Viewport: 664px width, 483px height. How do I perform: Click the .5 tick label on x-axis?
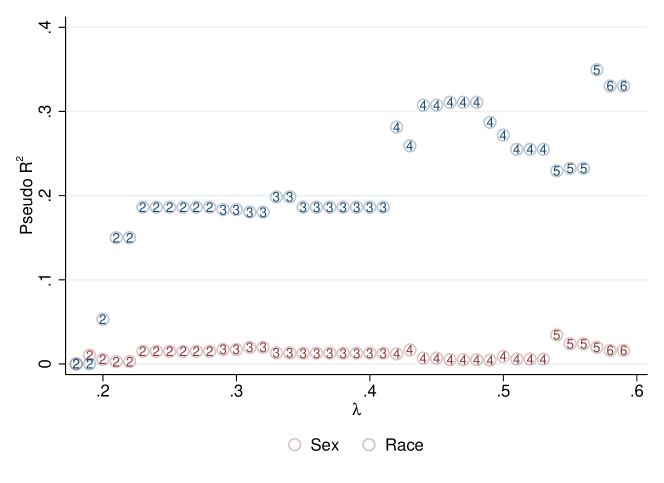[503, 392]
